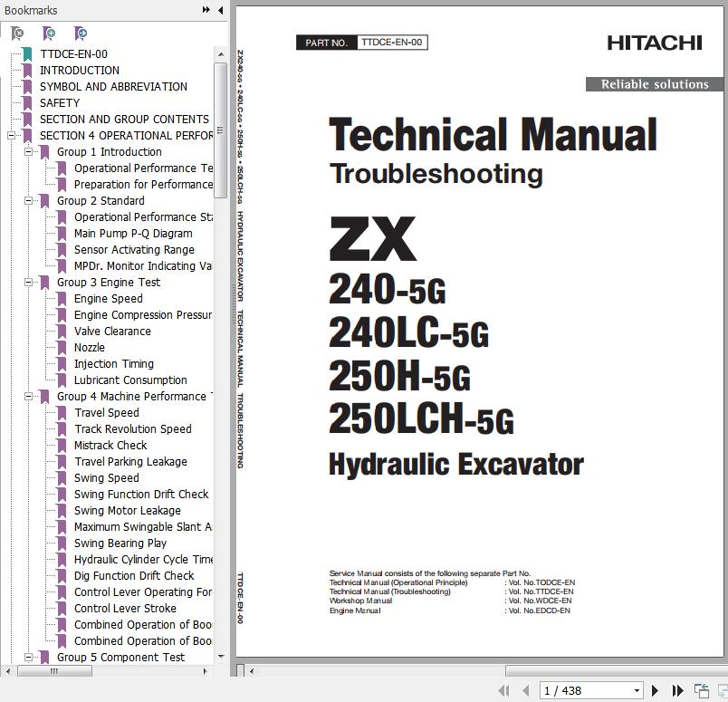This screenshot has height=702, width=728.
Task: Go to previous page arrow
Action: [x=525, y=690]
